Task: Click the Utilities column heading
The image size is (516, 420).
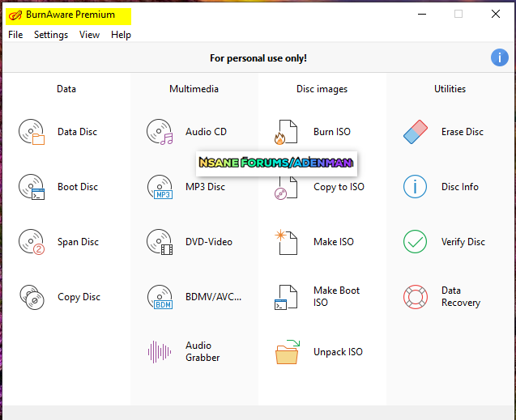Action: pyautogui.click(x=450, y=89)
